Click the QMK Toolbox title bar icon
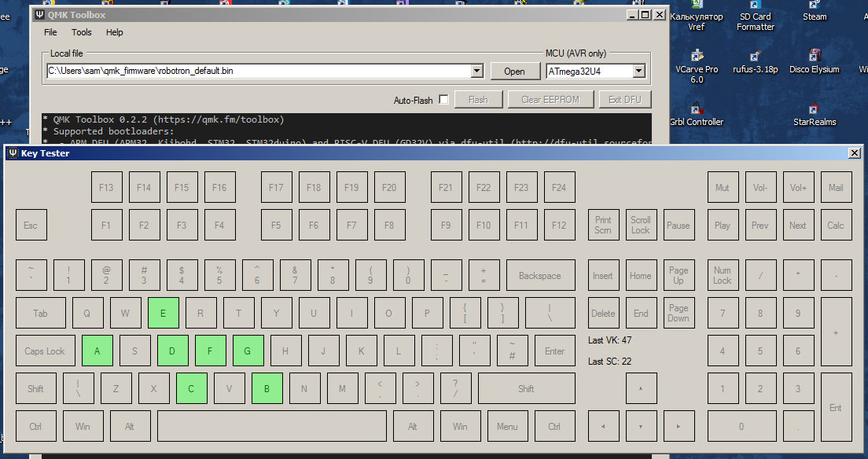This screenshot has width=868, height=459. pyautogui.click(x=39, y=15)
